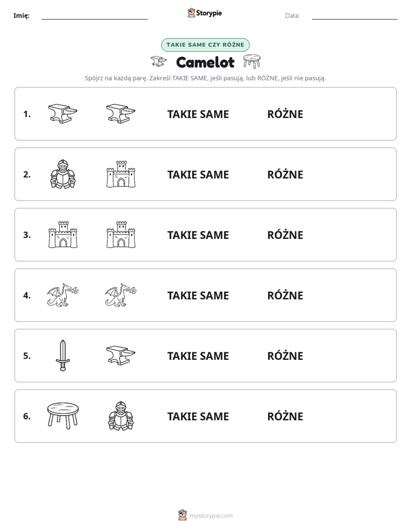This screenshot has height=532, width=411.
Task: Mark RÓŻNE for row 6
Action: point(285,416)
